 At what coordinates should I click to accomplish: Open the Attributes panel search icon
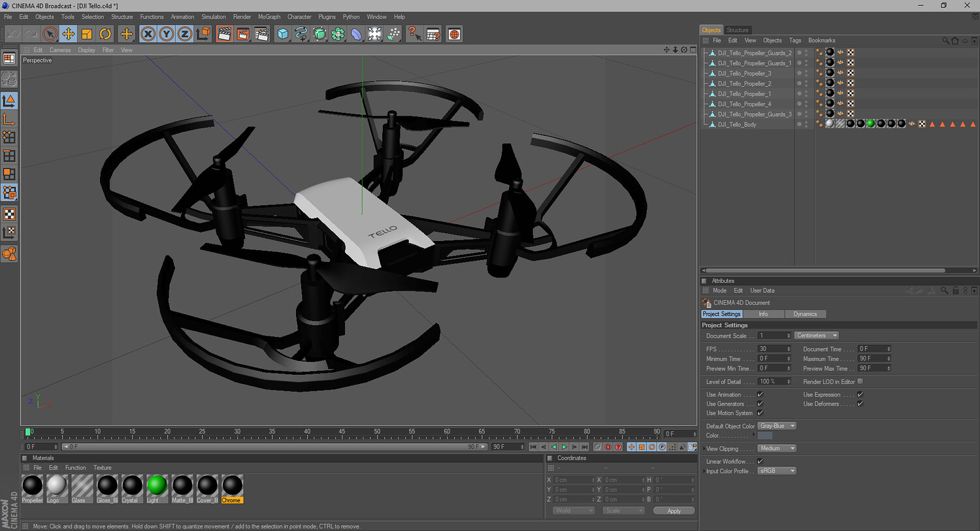tap(945, 291)
